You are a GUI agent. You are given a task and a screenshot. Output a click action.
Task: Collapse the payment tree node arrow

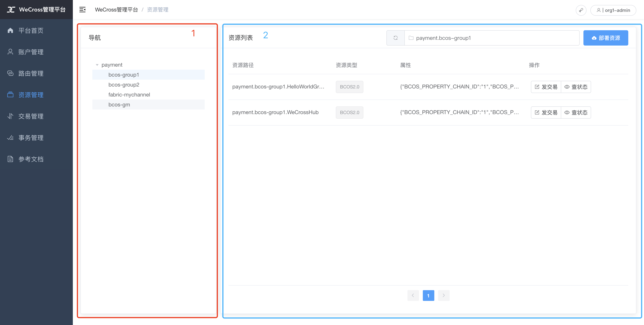pyautogui.click(x=97, y=65)
